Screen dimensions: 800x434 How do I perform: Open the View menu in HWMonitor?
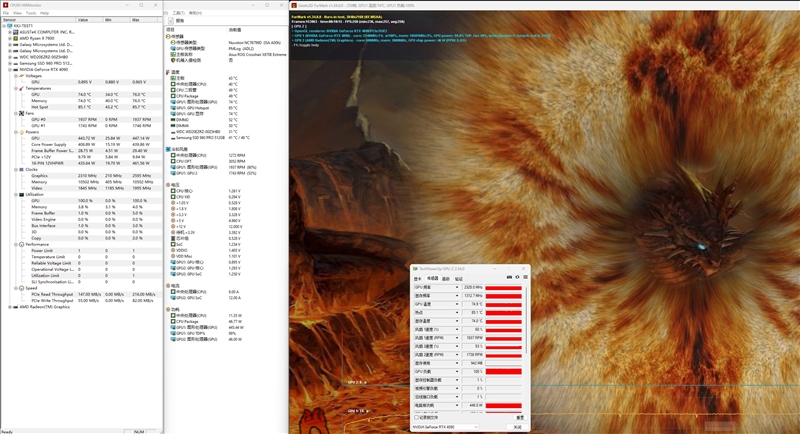[17, 13]
